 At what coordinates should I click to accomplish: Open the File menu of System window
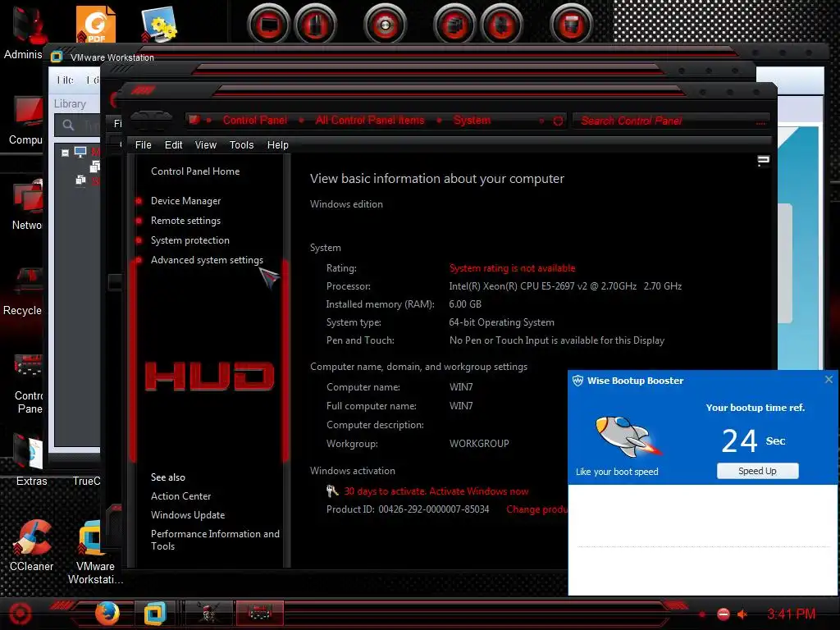pos(143,145)
